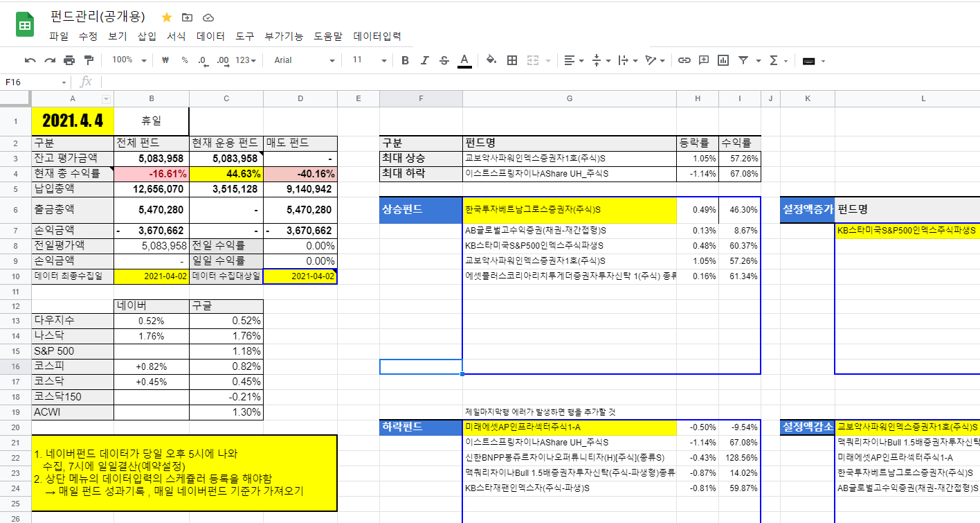This screenshot has width=980, height=523.
Task: Select the 한국투자베트남그로스증권자(주식)S cell in column G
Action: click(569, 209)
